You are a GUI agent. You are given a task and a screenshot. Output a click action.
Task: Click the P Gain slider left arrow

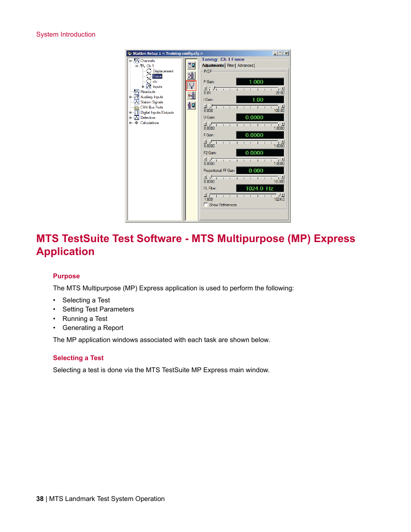(205, 88)
